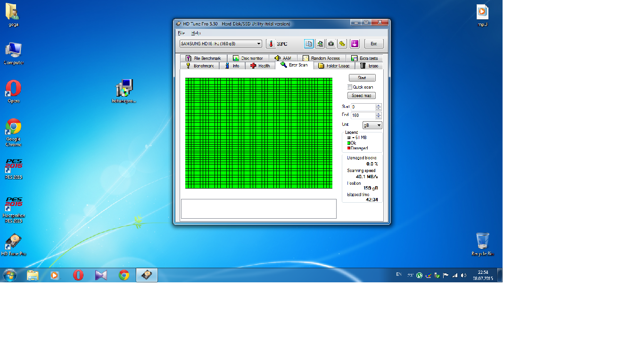Click the green Ok legend swatch
The width and height of the screenshot is (644, 362).
coord(349,143)
